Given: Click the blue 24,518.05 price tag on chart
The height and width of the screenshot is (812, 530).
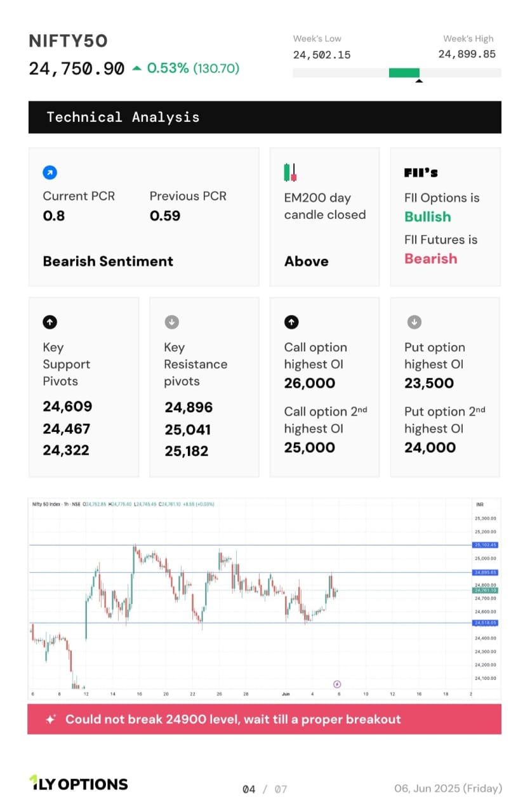Looking at the screenshot, I should pos(486,623).
